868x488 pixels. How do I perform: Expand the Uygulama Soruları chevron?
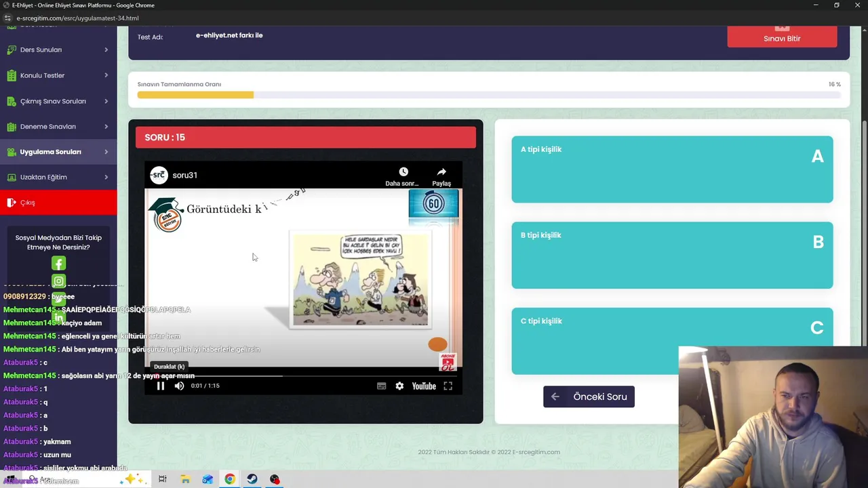tap(106, 152)
